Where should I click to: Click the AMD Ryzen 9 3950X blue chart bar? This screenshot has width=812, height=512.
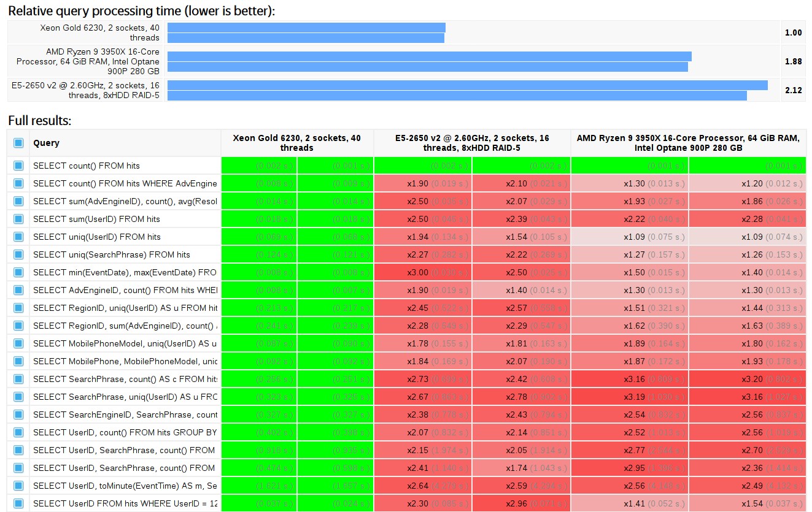pos(428,61)
